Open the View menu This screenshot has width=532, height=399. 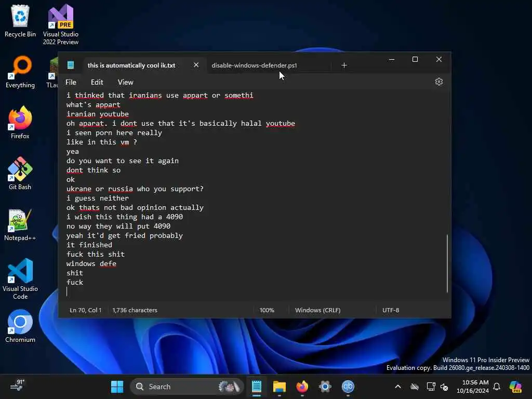(x=125, y=82)
